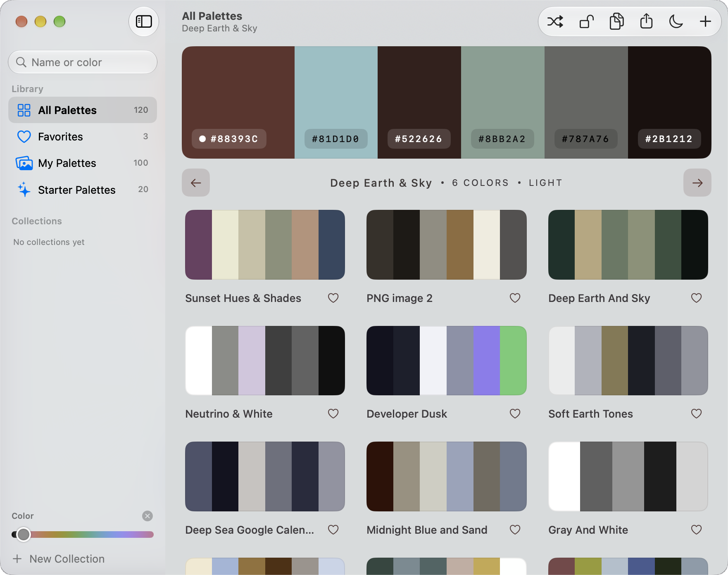The image size is (728, 575).
Task: Favorite the Midnight Blue and Sand palette
Action: coord(515,530)
